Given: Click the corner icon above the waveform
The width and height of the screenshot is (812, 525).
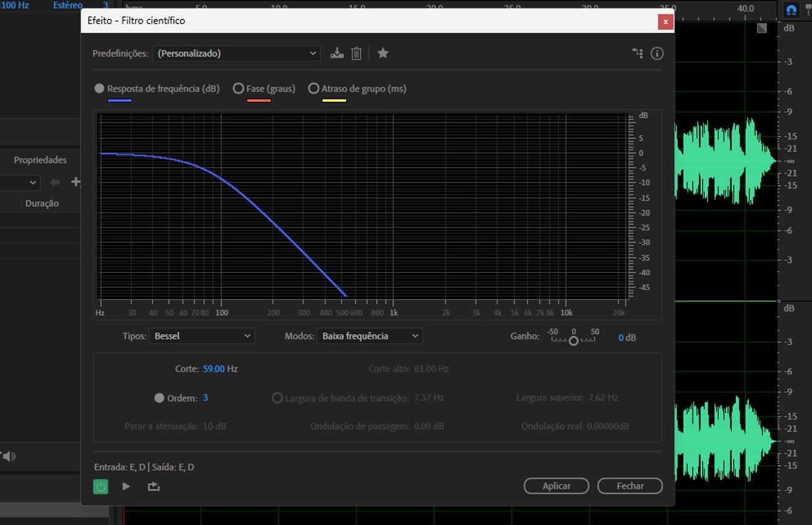Looking at the screenshot, I should tap(761, 28).
